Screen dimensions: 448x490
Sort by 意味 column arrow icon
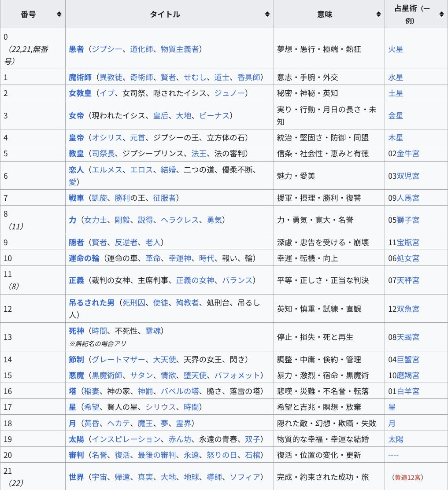(378, 15)
